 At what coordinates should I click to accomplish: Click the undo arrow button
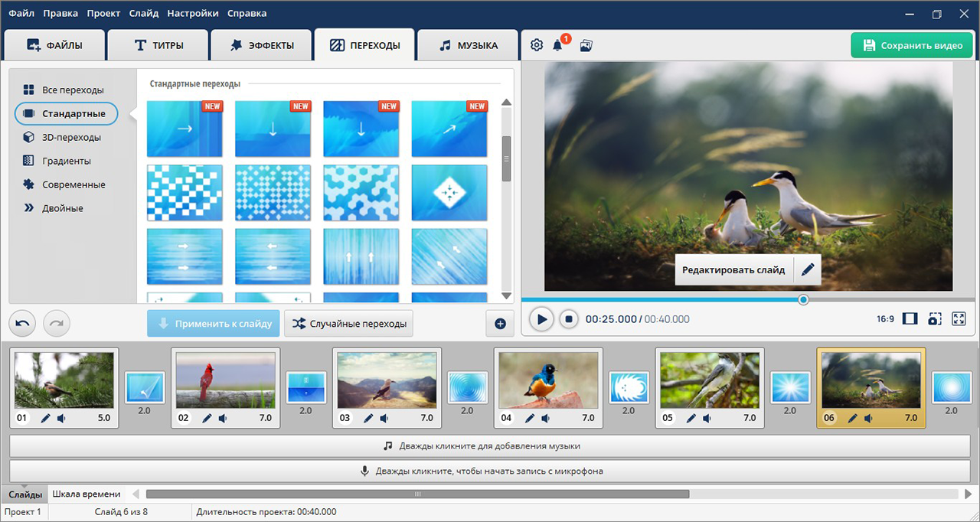coord(22,324)
